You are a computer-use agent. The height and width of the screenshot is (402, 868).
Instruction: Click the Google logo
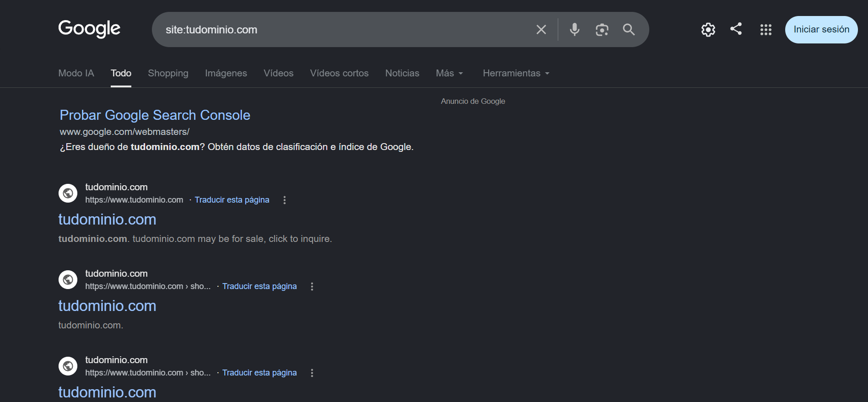(x=89, y=29)
